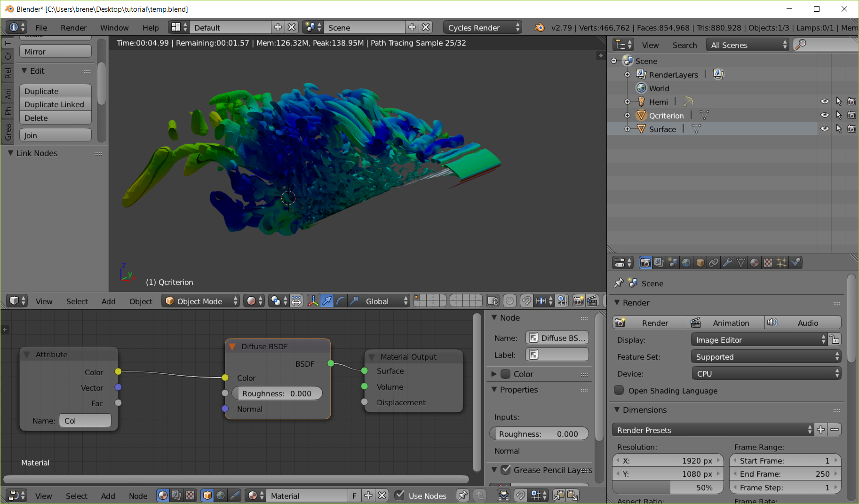This screenshot has height=504, width=859.
Task: Hide the Surface object in the Outliner
Action: (825, 129)
